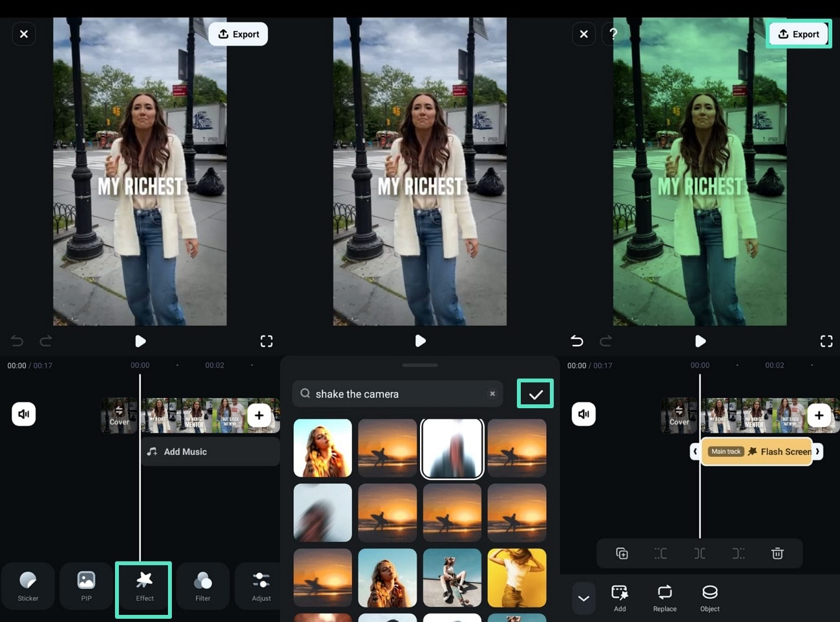Image resolution: width=840 pixels, height=622 pixels.
Task: Add a clip with plus in left timeline
Action: [259, 415]
